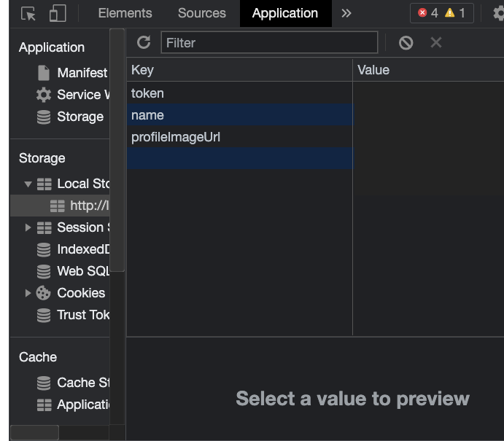Expand the Cookies tree node

click(x=28, y=293)
